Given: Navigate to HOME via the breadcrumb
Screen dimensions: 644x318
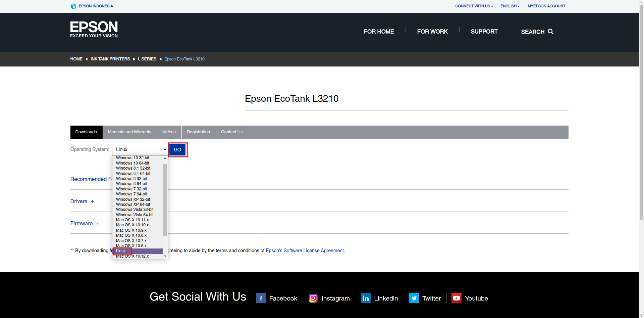Looking at the screenshot, I should (x=76, y=59).
